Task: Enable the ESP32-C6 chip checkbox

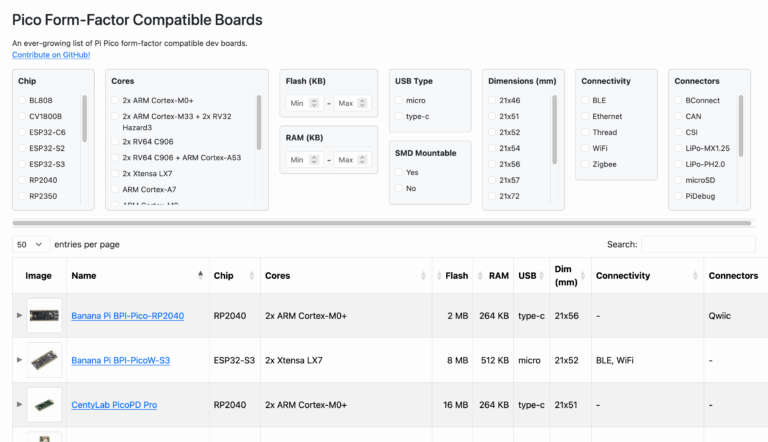Action: pos(22,132)
